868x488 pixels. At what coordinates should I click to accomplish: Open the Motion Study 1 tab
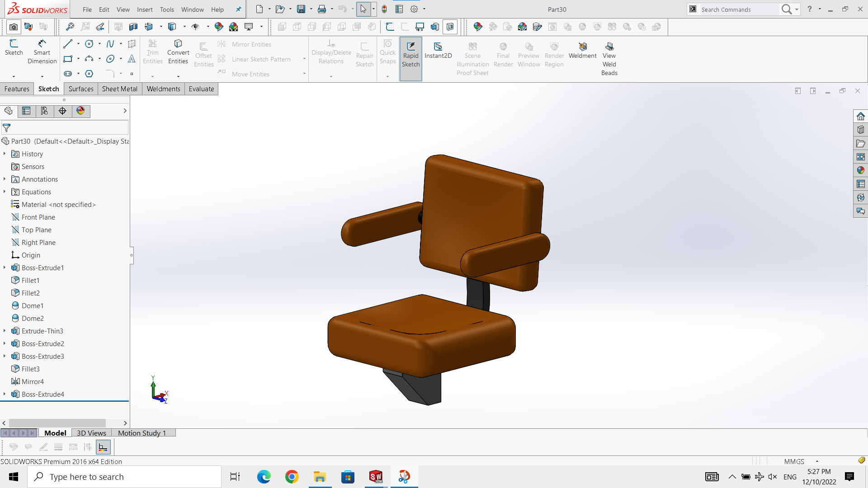coord(142,433)
